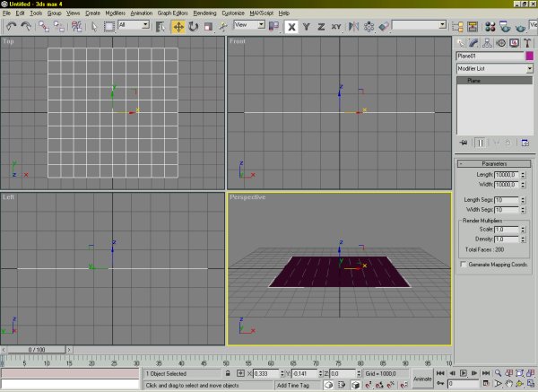538x392 pixels.
Task: Click the Undo arrow icon
Action: (x=11, y=27)
